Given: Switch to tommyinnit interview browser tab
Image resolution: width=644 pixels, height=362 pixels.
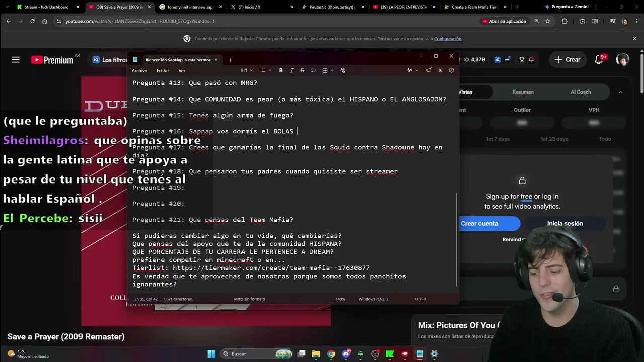Looking at the screenshot, I should (190, 7).
